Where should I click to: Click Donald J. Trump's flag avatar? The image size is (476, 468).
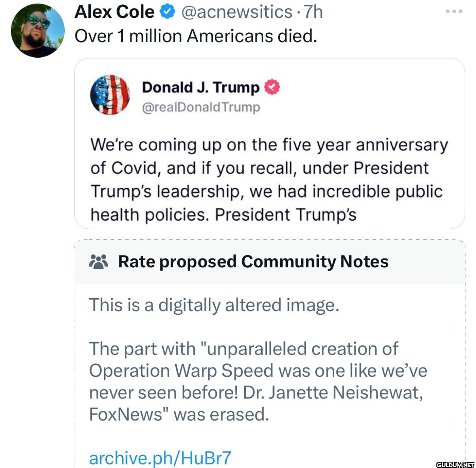(110, 95)
